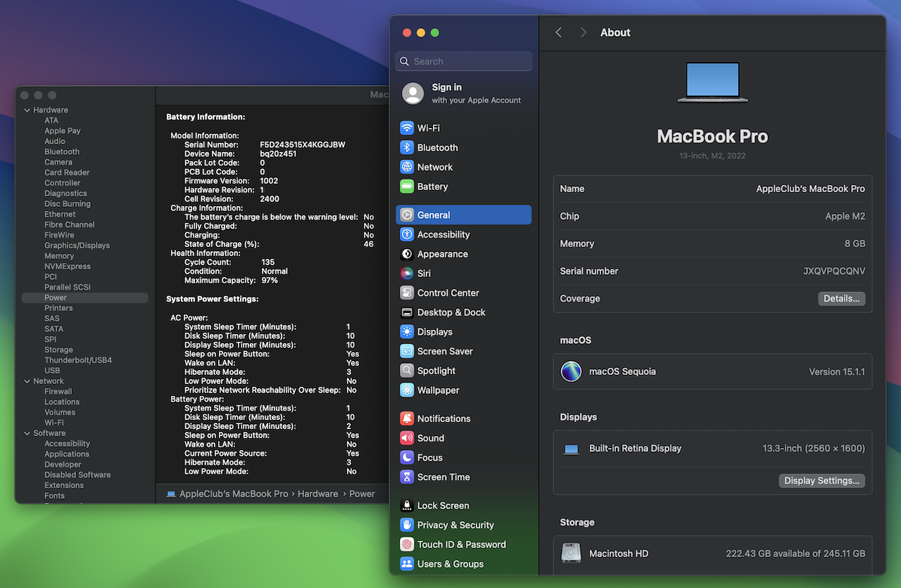Select Camera in the System Information sidebar
Image resolution: width=901 pixels, height=588 pixels.
coord(58,162)
